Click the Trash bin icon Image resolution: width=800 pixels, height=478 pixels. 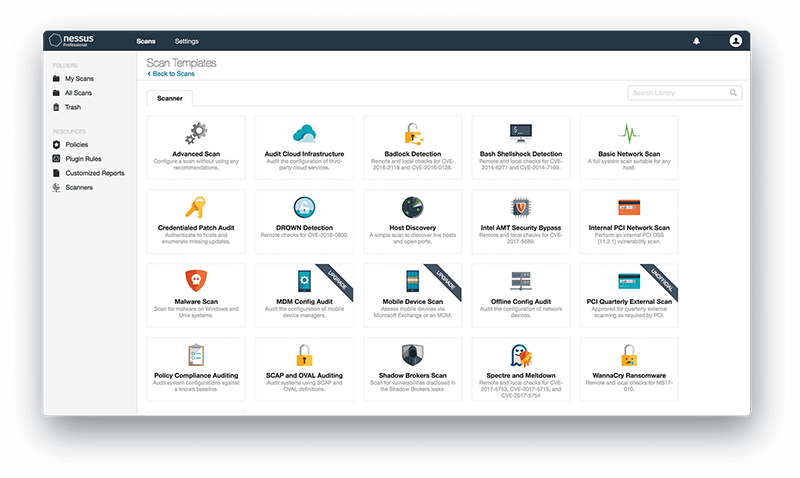click(56, 107)
